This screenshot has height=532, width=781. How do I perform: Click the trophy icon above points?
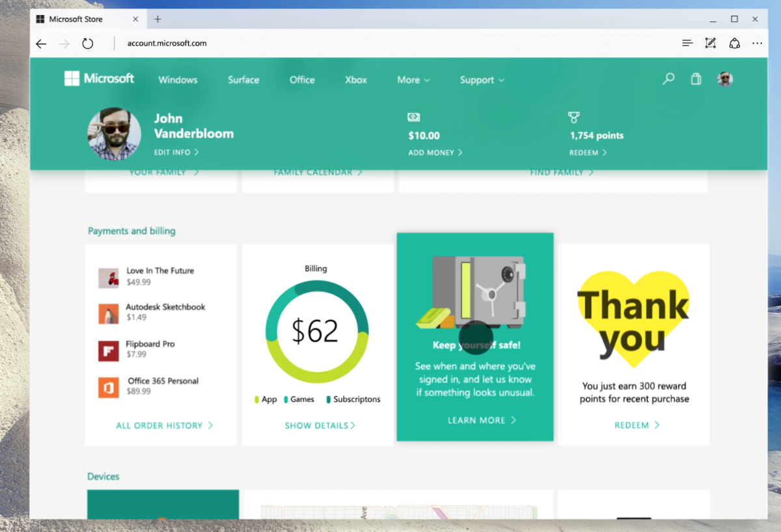(x=573, y=117)
